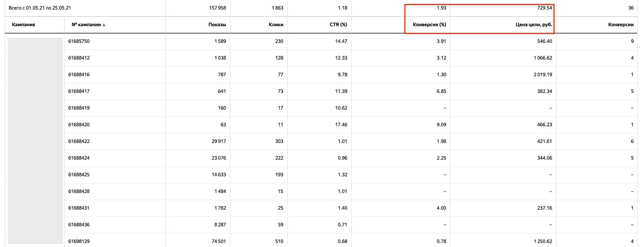Sort table by Показы column header
The width and height of the screenshot is (644, 247).
[218, 25]
